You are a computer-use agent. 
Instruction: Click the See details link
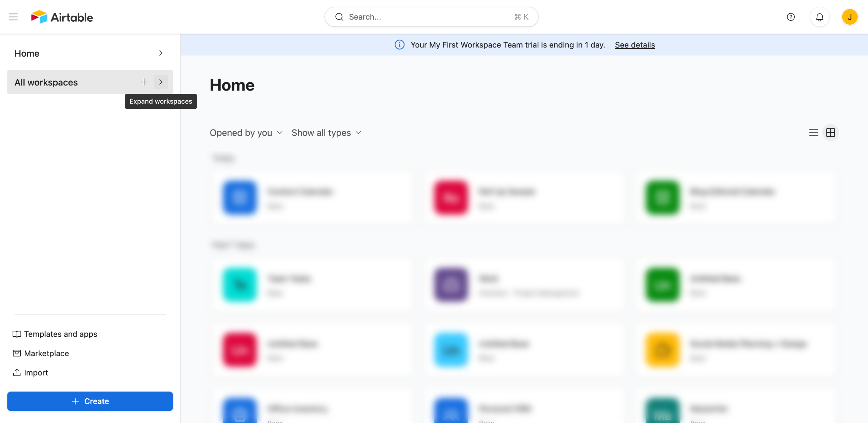click(635, 45)
